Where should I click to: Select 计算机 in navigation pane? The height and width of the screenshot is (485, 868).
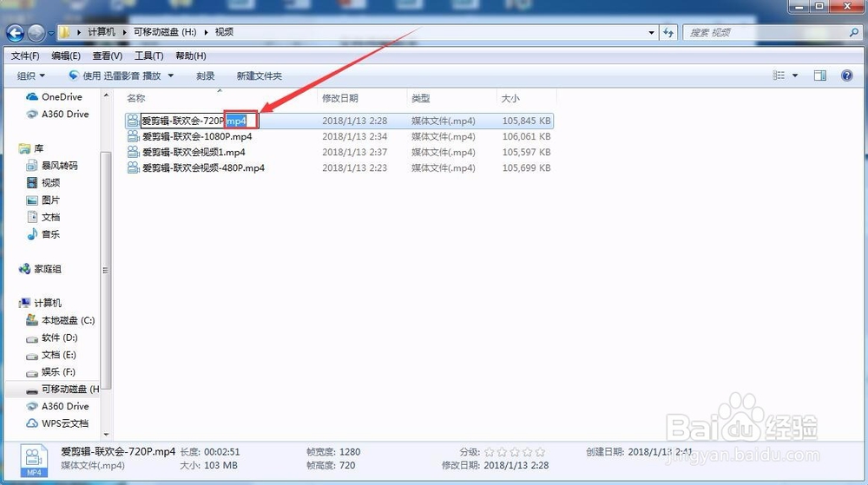pos(40,303)
